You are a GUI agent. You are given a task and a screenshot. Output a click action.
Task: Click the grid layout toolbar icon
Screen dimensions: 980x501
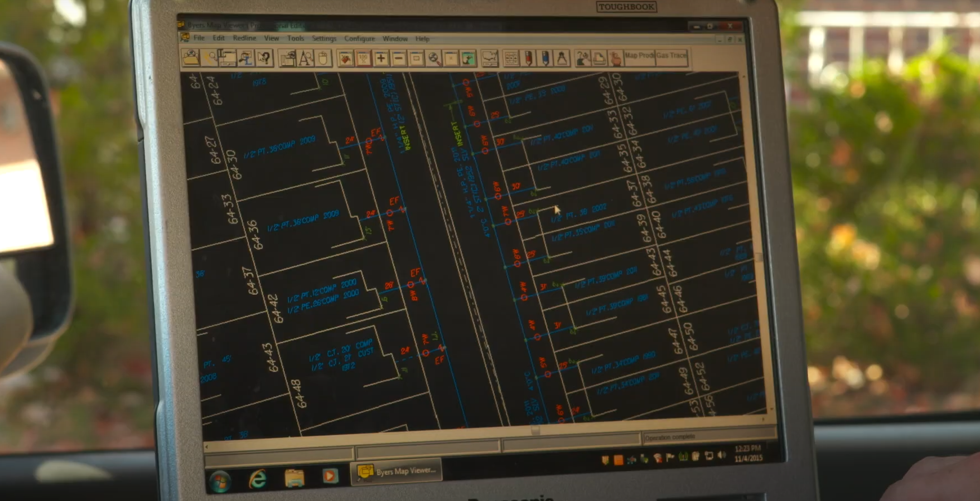(x=510, y=58)
